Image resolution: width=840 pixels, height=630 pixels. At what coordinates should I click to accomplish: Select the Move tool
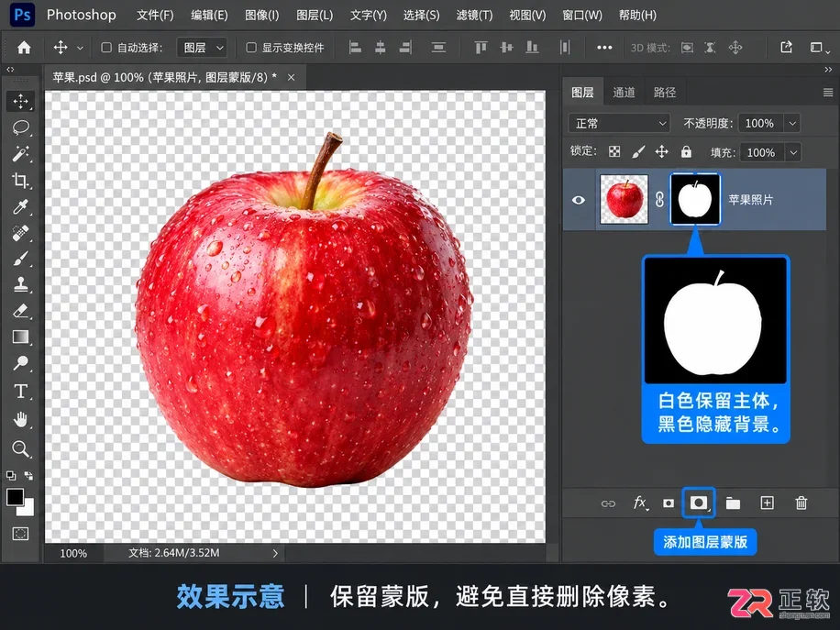(20, 101)
